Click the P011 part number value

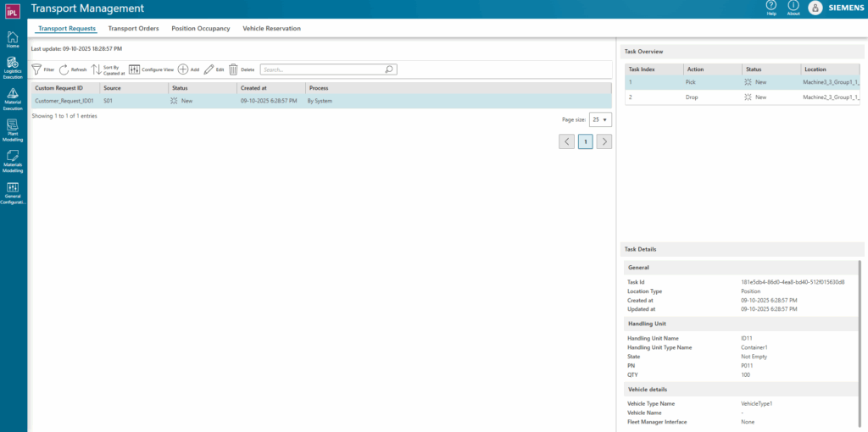(748, 366)
